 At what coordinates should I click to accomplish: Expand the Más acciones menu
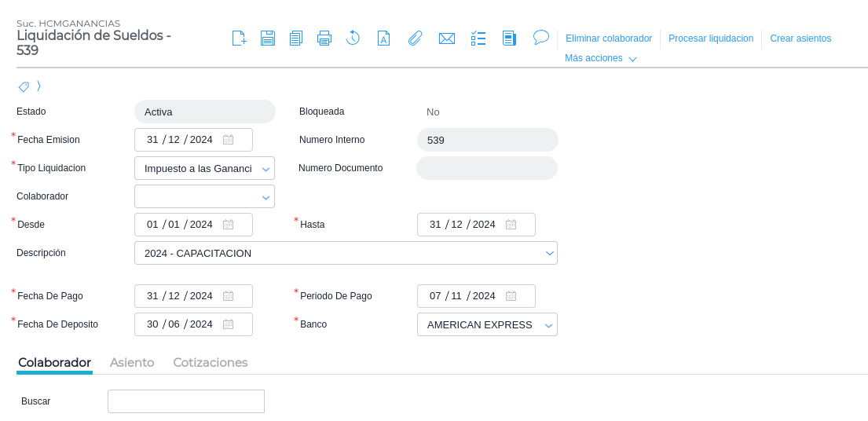[x=600, y=58]
